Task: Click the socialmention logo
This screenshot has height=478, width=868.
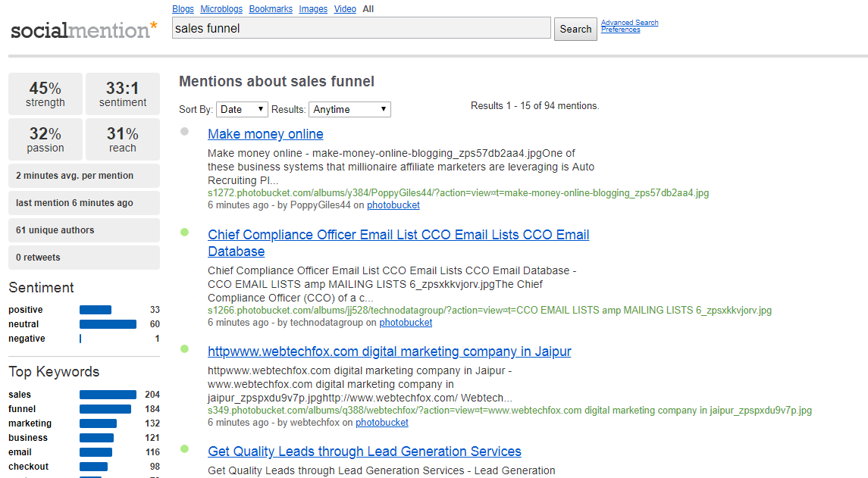Action: tap(82, 30)
